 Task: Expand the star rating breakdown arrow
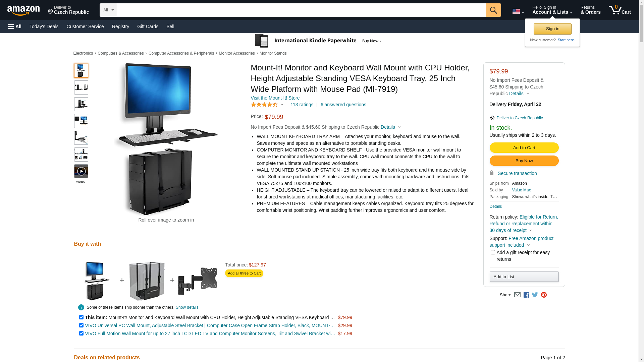282,105
